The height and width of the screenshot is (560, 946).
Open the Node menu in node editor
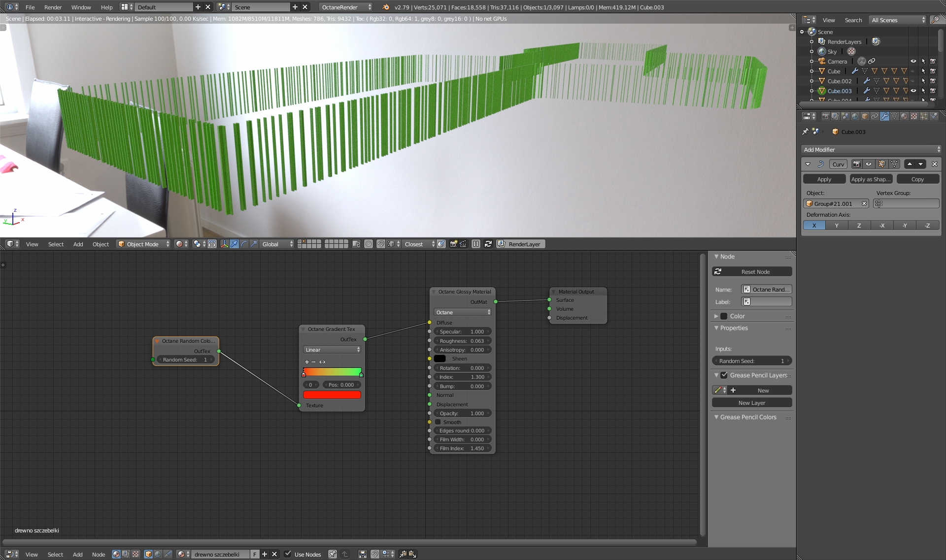click(x=98, y=554)
